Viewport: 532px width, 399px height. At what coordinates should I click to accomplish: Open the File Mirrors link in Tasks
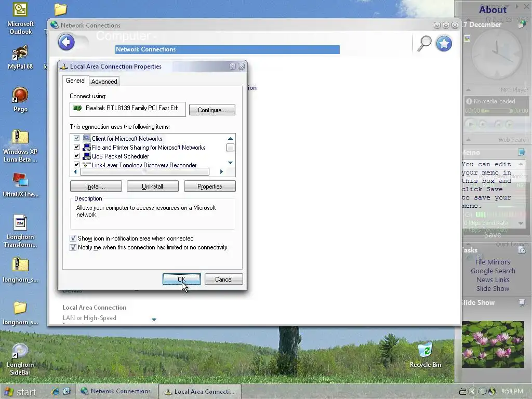coord(493,262)
